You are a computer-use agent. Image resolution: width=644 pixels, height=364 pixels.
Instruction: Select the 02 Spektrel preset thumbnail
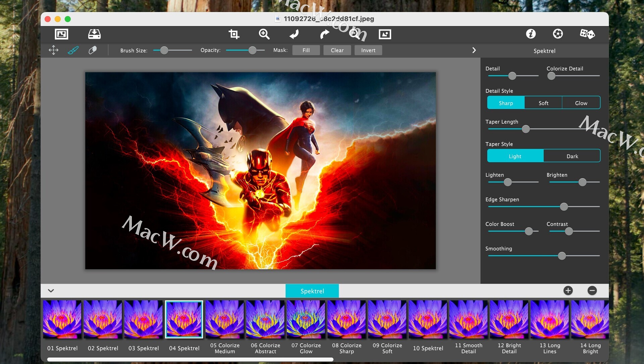[103, 319]
